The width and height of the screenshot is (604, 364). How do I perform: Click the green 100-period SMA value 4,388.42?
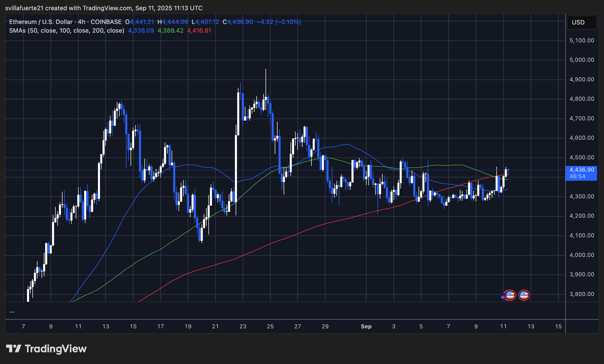point(170,31)
